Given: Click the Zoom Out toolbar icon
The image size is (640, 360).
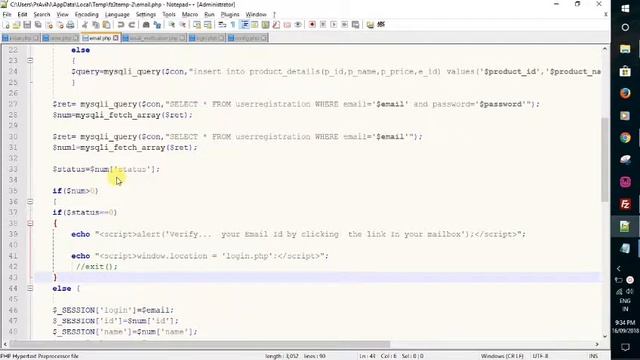Looking at the screenshot, I should (x=182, y=25).
